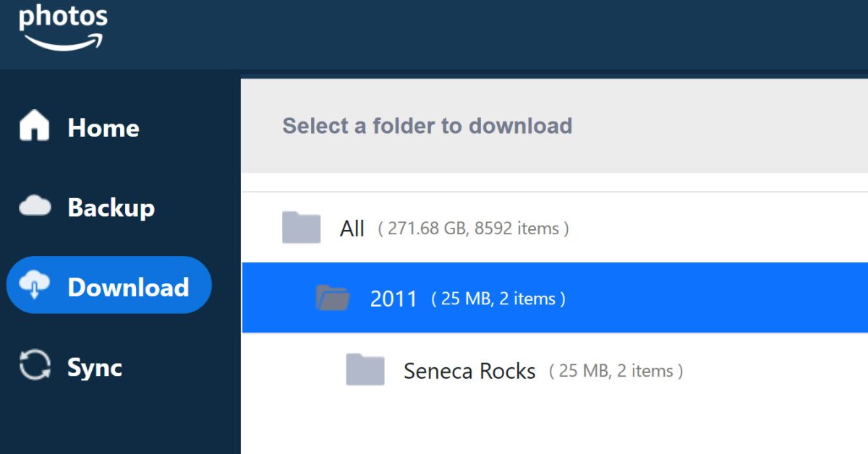Select the Download label in sidebar

[x=128, y=287]
